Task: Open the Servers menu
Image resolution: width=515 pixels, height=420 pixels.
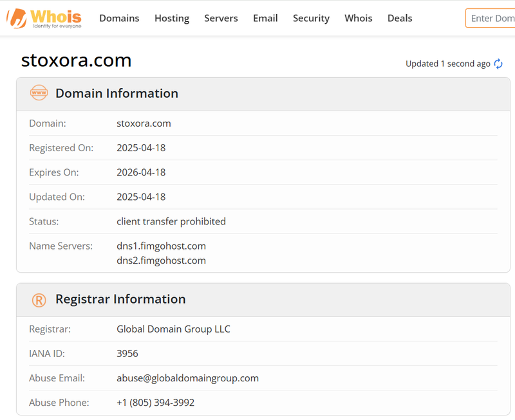Action: (x=221, y=18)
